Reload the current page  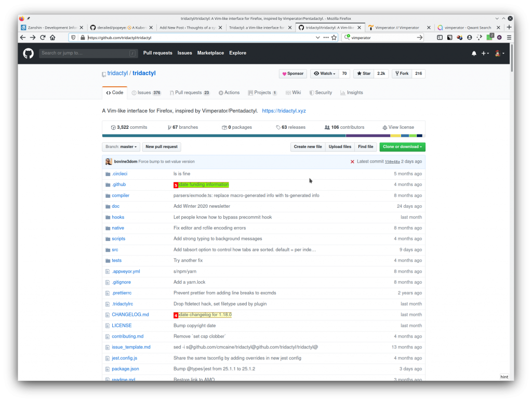point(43,38)
